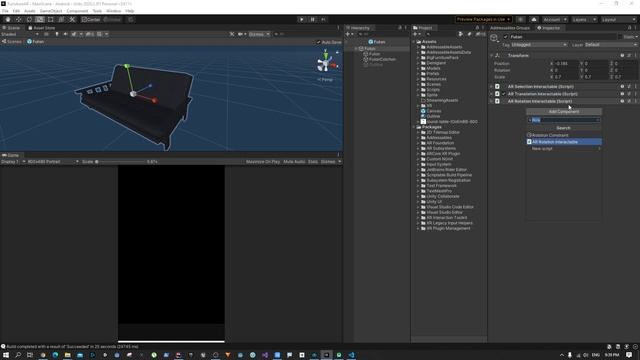The image size is (640, 360).
Task: Open the custom editor tools icon
Action: click(72, 20)
